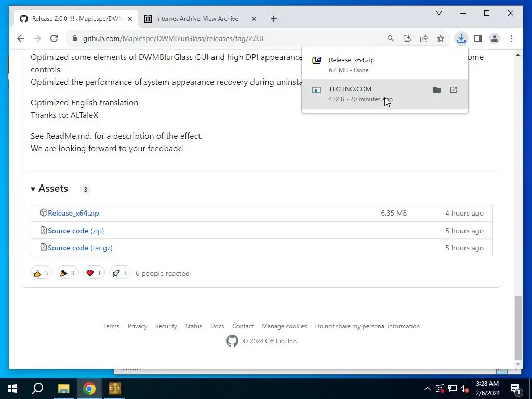Open the Status footer link
Image resolution: width=532 pixels, height=399 pixels.
click(x=194, y=326)
